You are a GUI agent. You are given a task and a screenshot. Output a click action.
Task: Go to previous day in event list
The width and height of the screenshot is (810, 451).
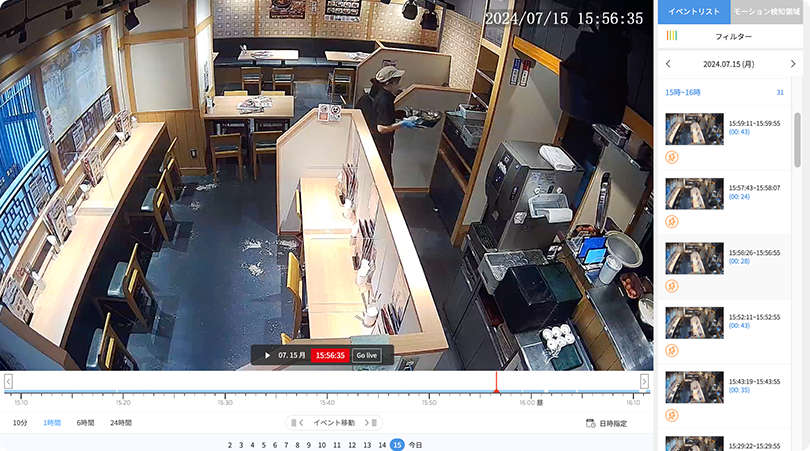tap(669, 64)
